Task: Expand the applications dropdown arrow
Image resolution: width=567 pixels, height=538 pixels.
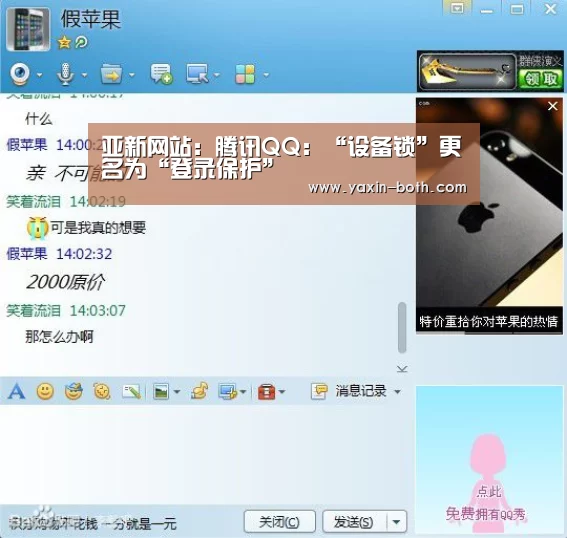Action: 266,75
